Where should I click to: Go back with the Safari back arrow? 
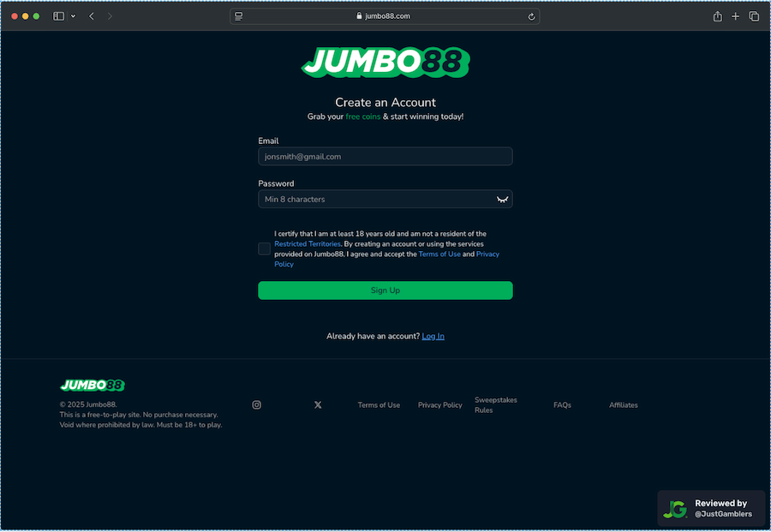pos(92,16)
